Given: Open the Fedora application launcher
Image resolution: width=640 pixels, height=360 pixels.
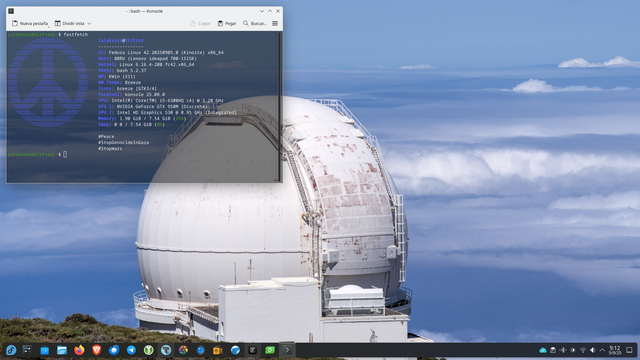Looking at the screenshot, I should coord(11,350).
